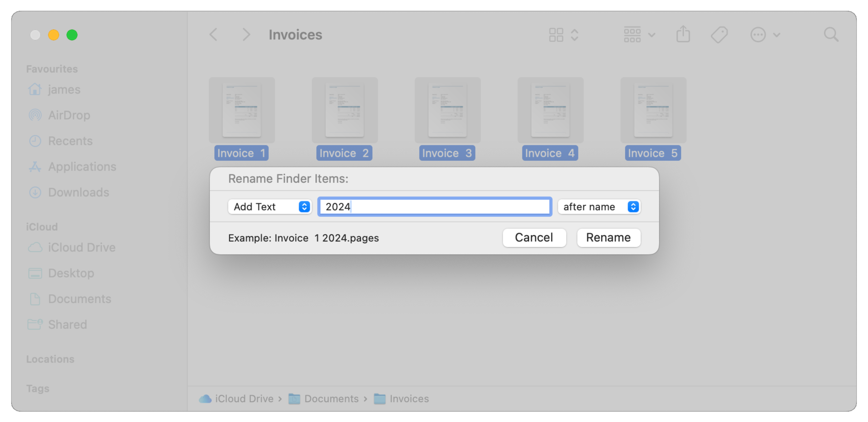
Task: Select Downloads in the sidebar
Action: coord(78,192)
